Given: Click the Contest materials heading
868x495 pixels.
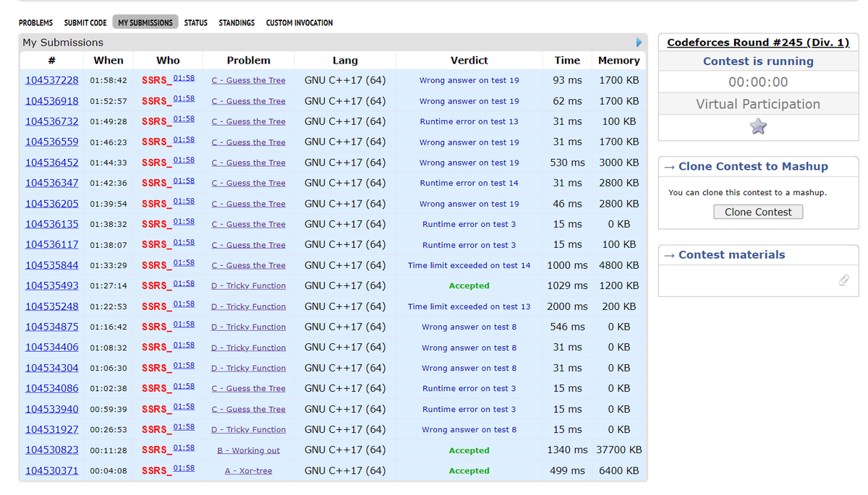Looking at the screenshot, I should (731, 254).
